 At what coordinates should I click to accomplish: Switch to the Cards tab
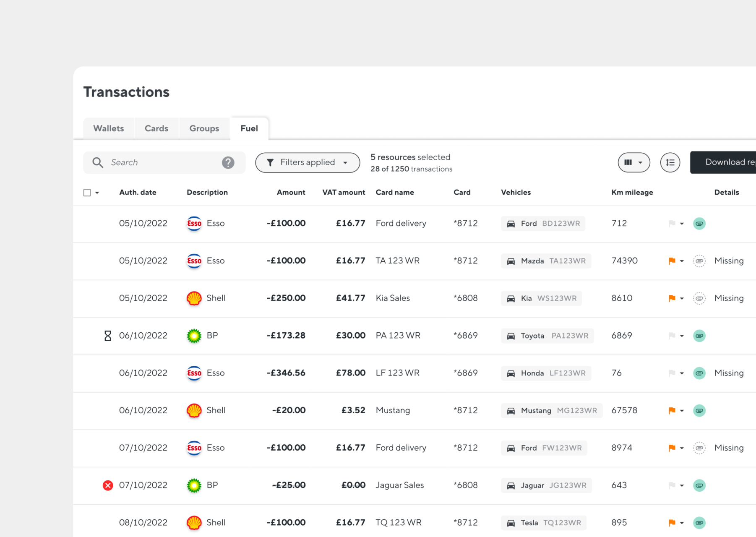pyautogui.click(x=156, y=128)
